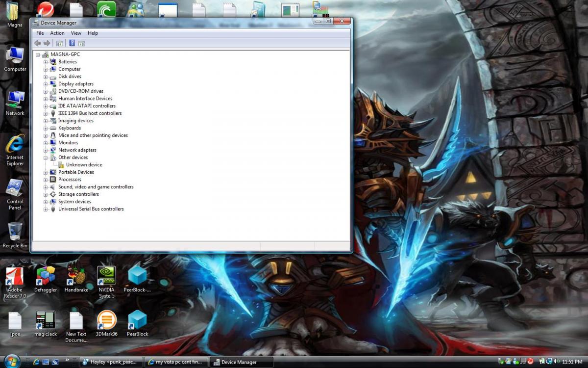Open the View menu
This screenshot has width=588, height=368.
tap(76, 33)
